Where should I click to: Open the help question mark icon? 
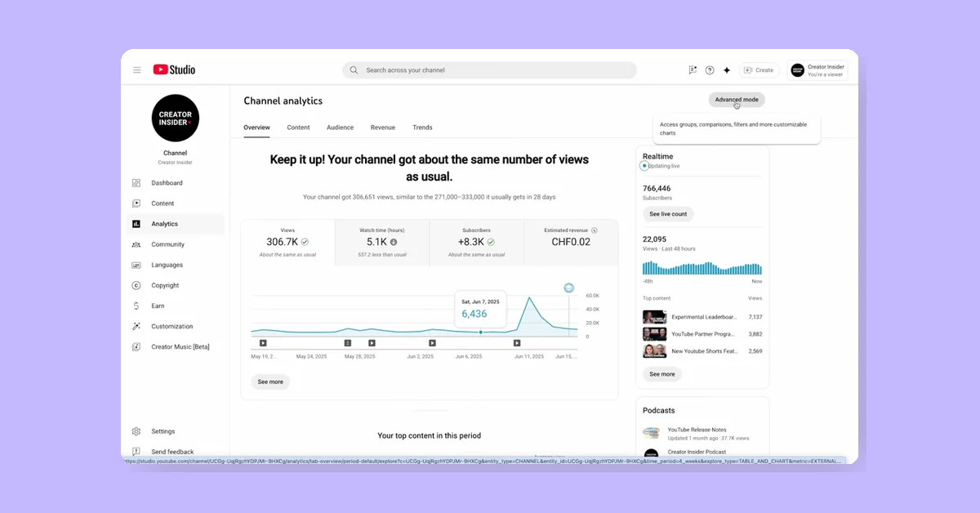pos(710,70)
